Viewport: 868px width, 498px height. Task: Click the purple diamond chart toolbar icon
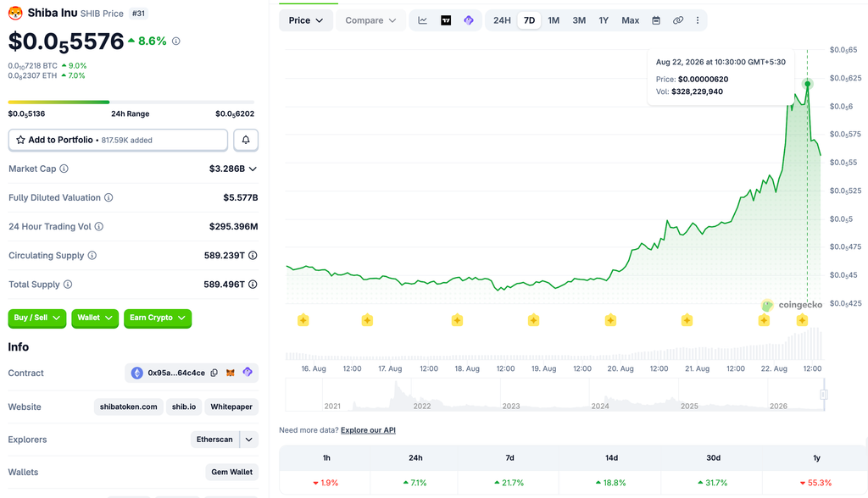(x=469, y=20)
